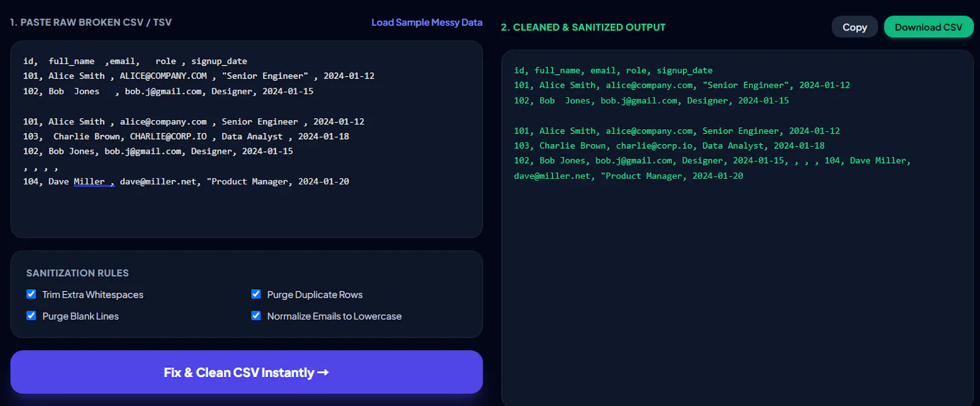This screenshot has width=980, height=406.
Task: Copy the cleaned output
Action: 854,27
